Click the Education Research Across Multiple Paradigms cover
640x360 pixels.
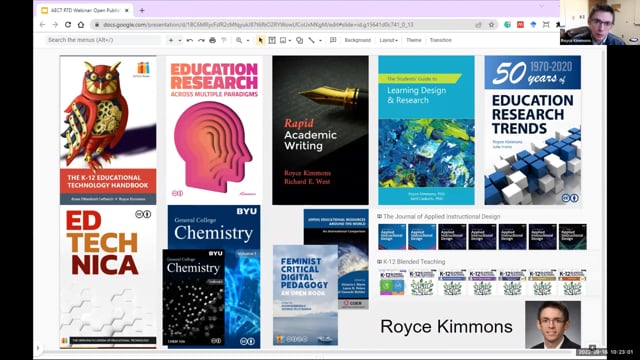214,130
